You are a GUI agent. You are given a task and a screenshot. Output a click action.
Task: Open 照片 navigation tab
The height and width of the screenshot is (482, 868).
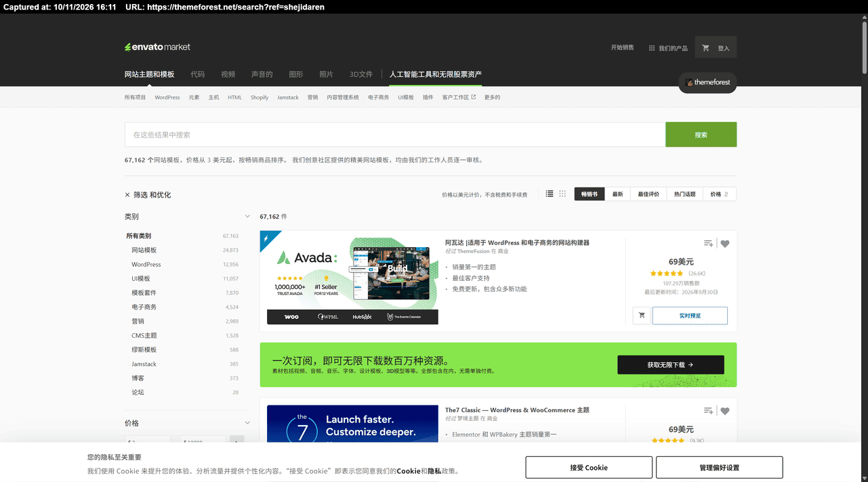tap(326, 74)
